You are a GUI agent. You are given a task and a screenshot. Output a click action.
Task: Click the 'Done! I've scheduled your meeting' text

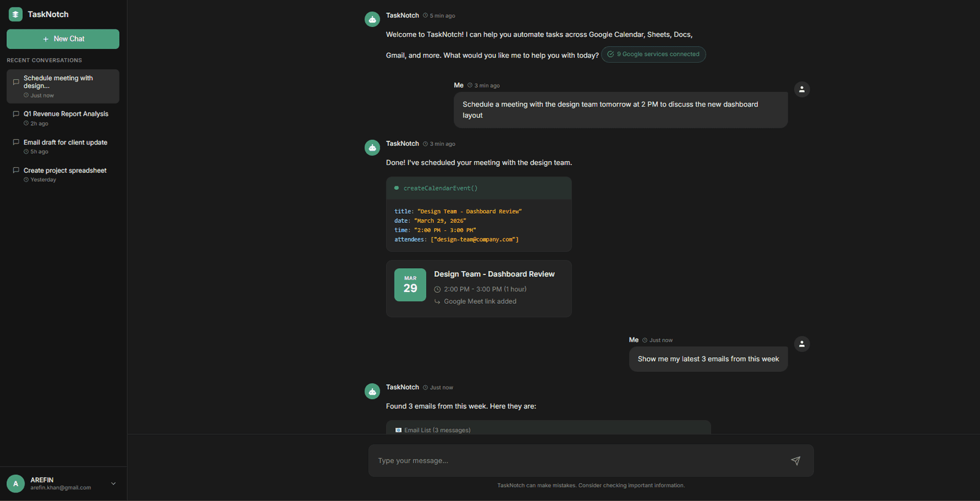click(479, 162)
